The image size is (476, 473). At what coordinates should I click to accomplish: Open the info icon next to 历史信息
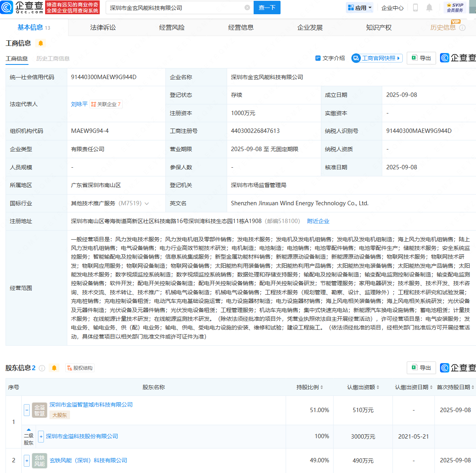tap(463, 28)
